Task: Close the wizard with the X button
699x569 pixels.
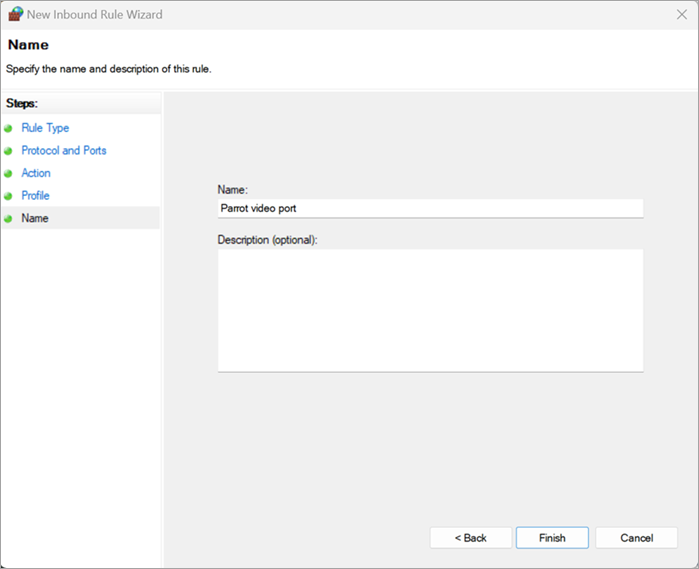Action: click(681, 15)
